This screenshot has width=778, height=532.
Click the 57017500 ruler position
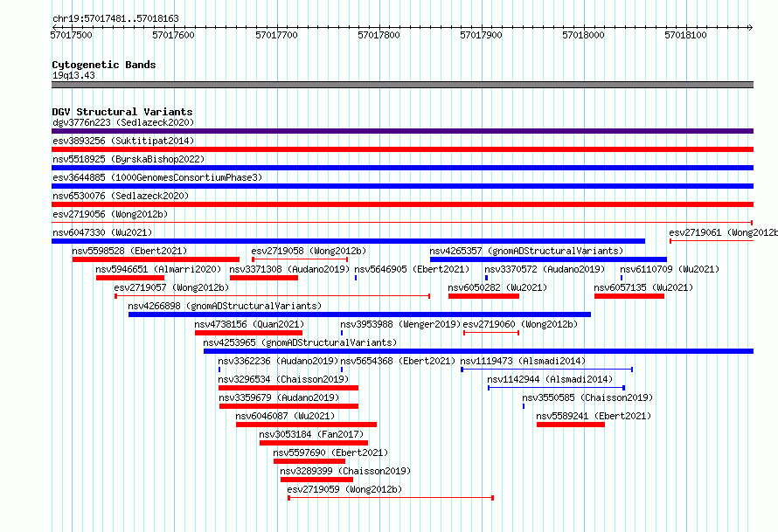(x=71, y=35)
